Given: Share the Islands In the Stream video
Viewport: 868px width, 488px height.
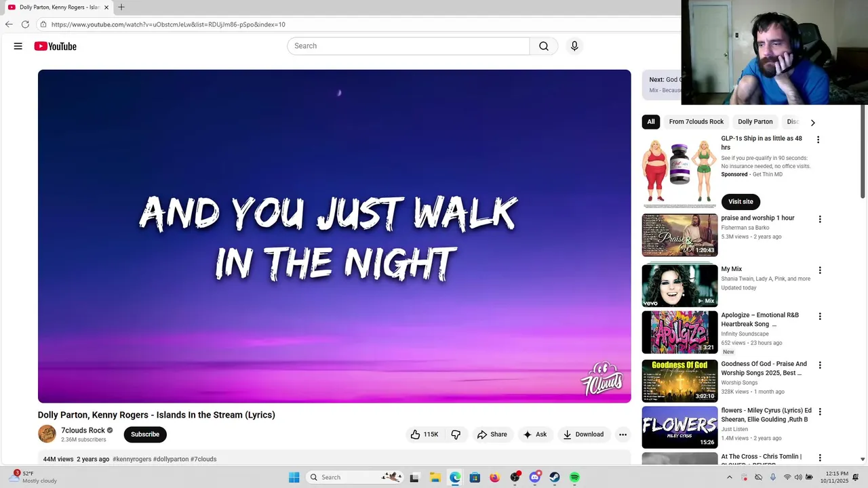Looking at the screenshot, I should 492,434.
